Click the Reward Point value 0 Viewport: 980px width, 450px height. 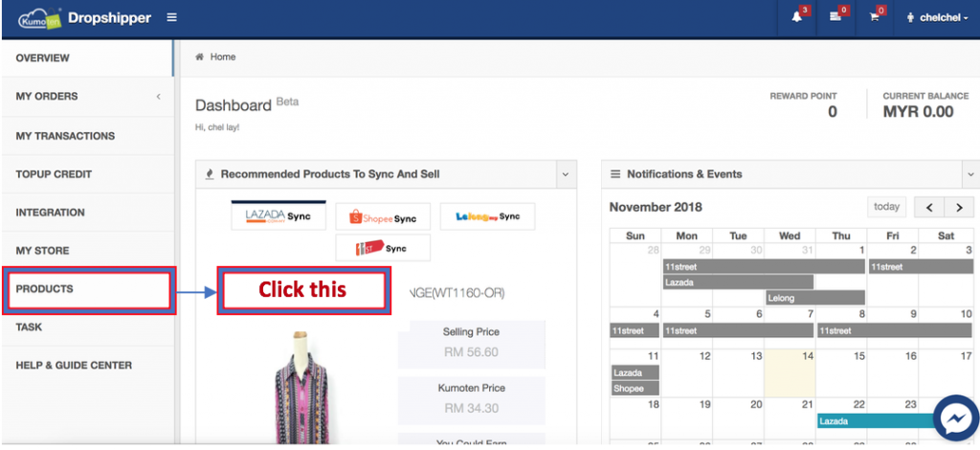click(x=832, y=113)
